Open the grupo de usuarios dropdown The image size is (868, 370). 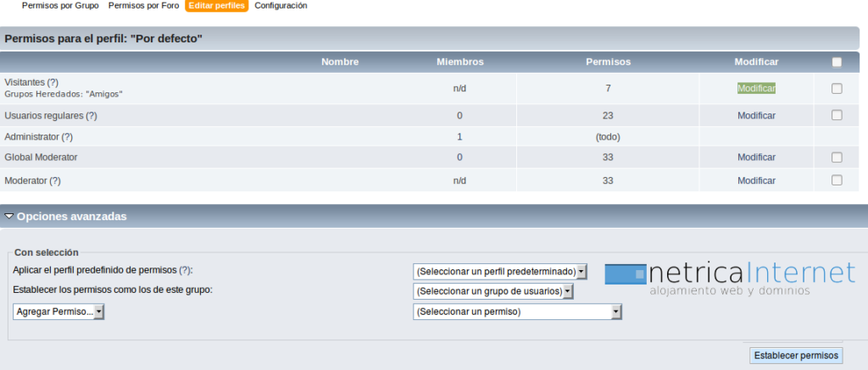493,291
